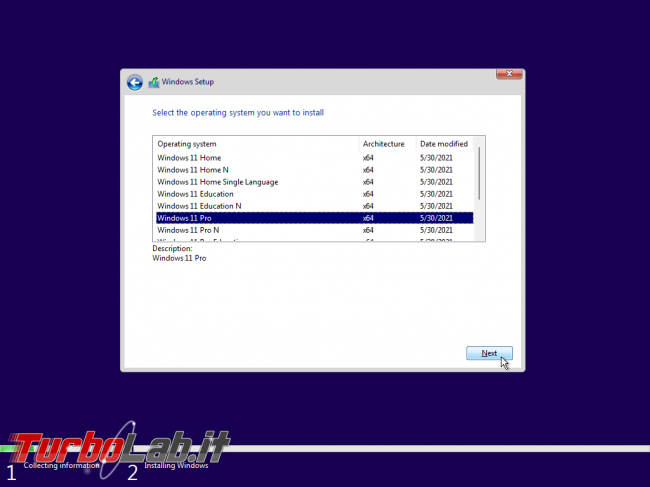This screenshot has height=487, width=650.
Task: Click the Operating system column header
Action: coord(256,144)
